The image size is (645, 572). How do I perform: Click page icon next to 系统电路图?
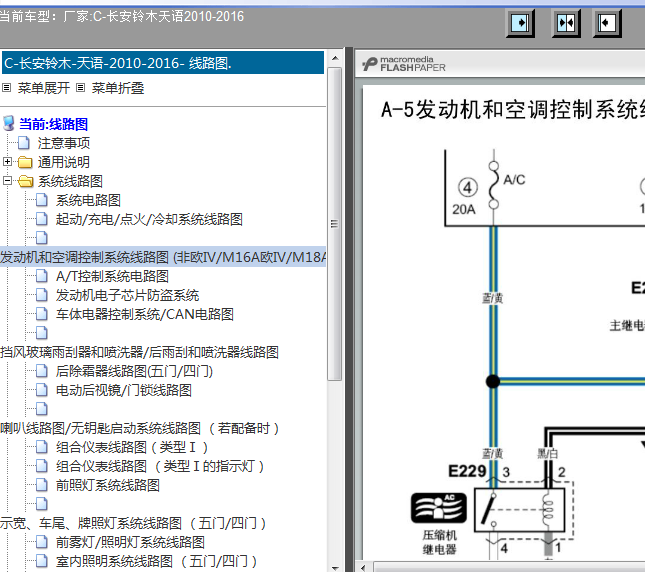click(42, 200)
